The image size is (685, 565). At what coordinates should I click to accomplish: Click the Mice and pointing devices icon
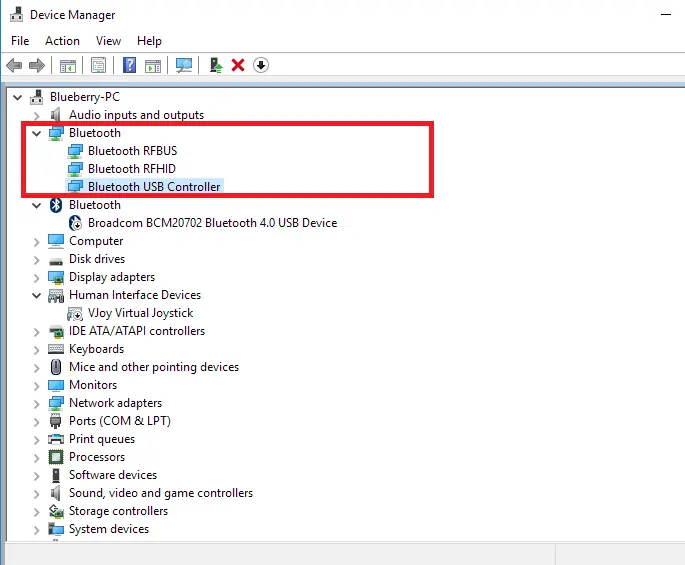(55, 367)
